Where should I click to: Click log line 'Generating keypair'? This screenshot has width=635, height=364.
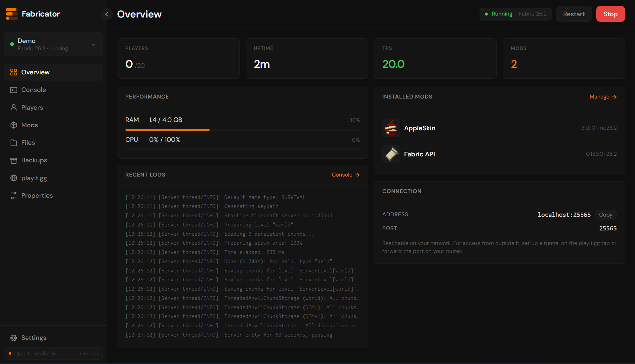pyautogui.click(x=202, y=206)
